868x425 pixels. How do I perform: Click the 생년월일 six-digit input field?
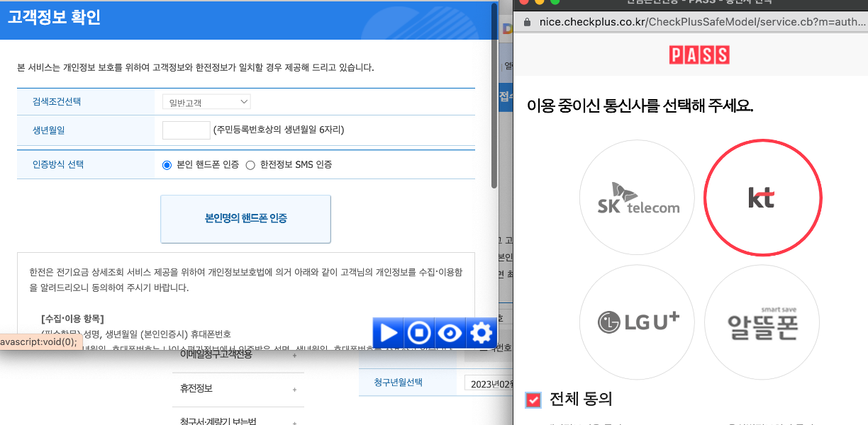coord(187,130)
